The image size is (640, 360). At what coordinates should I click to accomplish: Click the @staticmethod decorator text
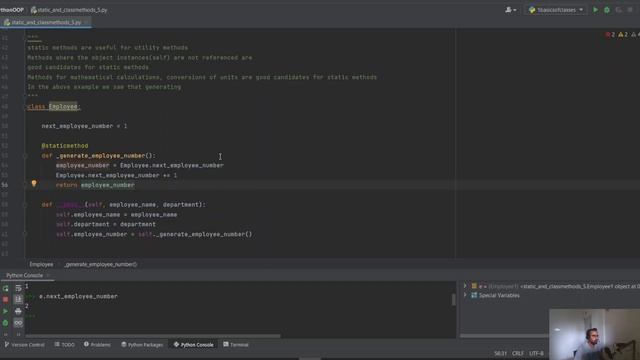point(64,146)
